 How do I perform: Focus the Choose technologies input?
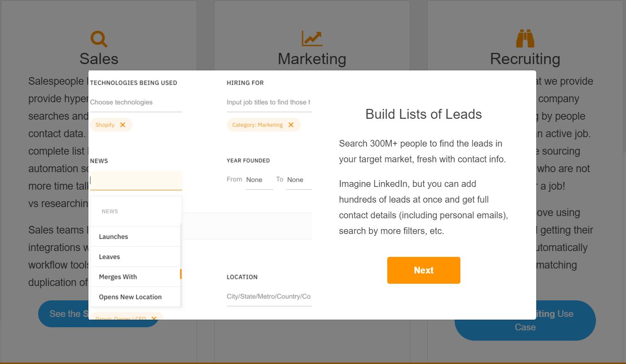point(136,102)
